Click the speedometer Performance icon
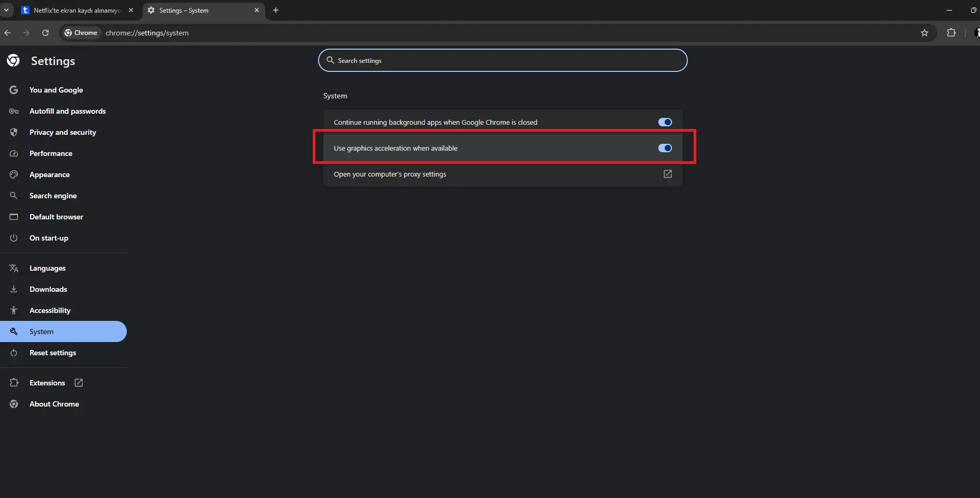980x498 pixels. (14, 153)
